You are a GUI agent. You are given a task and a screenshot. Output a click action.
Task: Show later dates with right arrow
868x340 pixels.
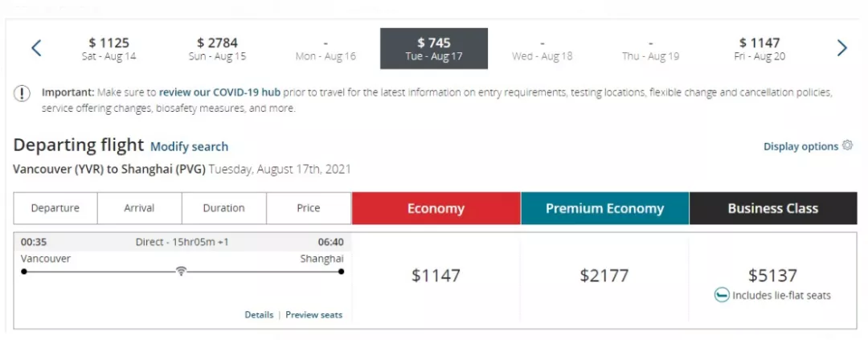tap(841, 48)
